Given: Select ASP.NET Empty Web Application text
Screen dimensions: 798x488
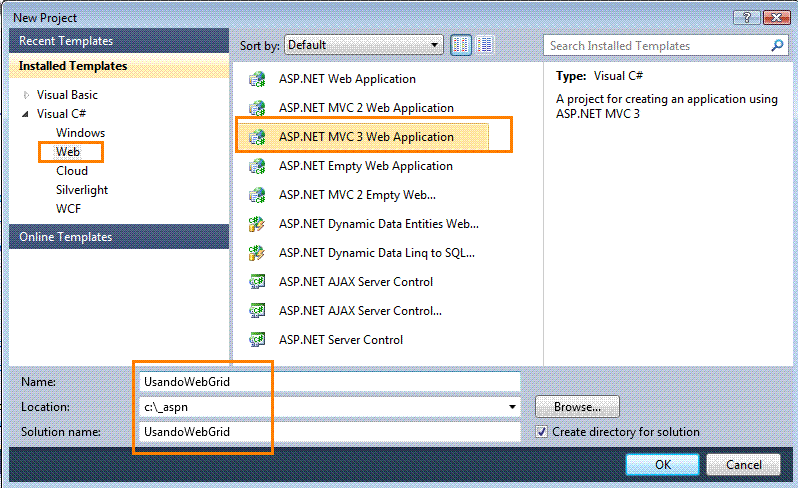Looking at the screenshot, I should 365,166.
